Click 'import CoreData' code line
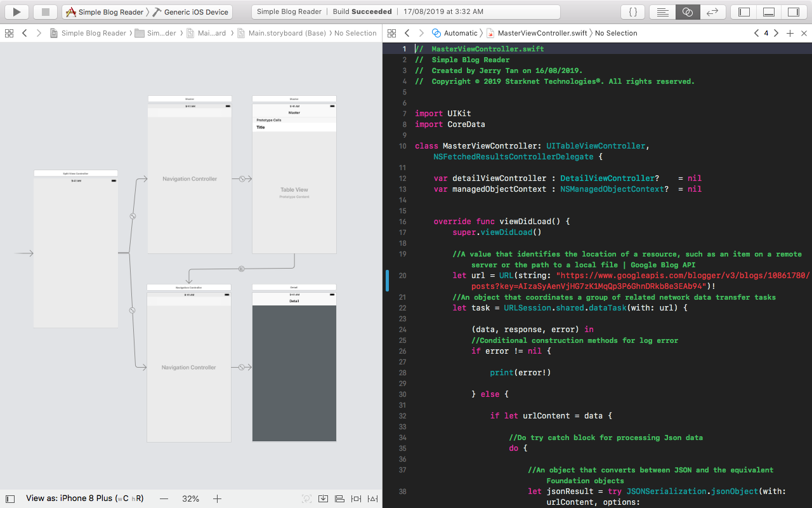812x508 pixels. pyautogui.click(x=450, y=124)
